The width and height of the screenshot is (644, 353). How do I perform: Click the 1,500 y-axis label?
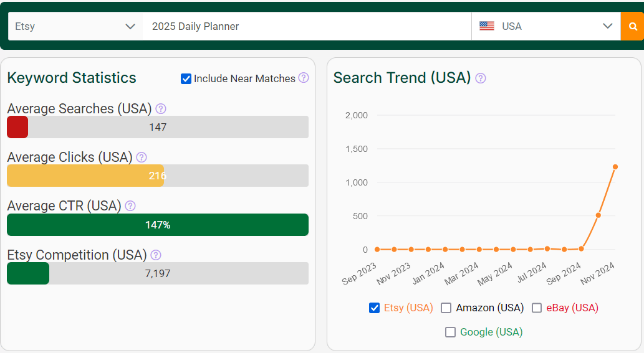(x=356, y=149)
